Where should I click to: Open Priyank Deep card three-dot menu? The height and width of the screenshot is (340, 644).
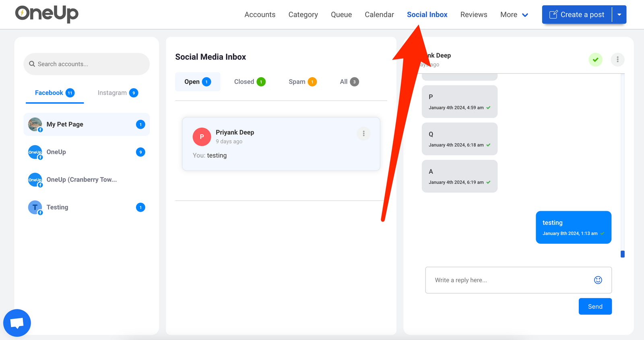[363, 134]
